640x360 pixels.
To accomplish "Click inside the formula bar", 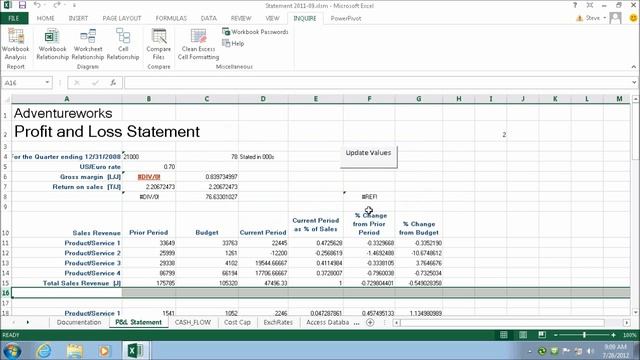I will click(x=378, y=83).
